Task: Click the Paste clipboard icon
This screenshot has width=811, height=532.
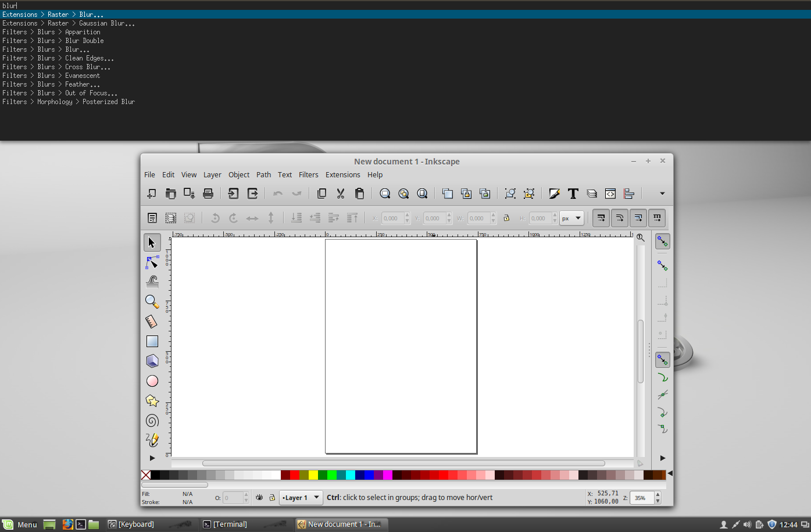Action: (360, 193)
